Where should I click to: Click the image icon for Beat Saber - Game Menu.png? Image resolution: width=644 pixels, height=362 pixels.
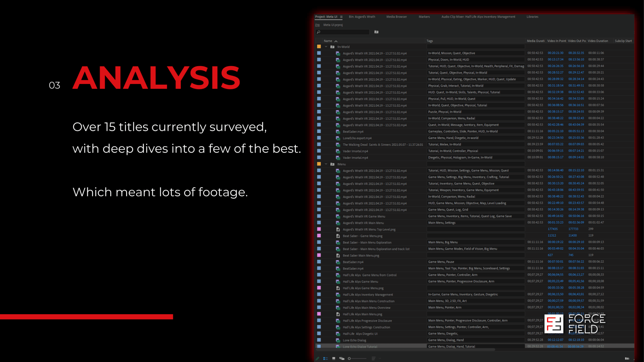click(338, 236)
